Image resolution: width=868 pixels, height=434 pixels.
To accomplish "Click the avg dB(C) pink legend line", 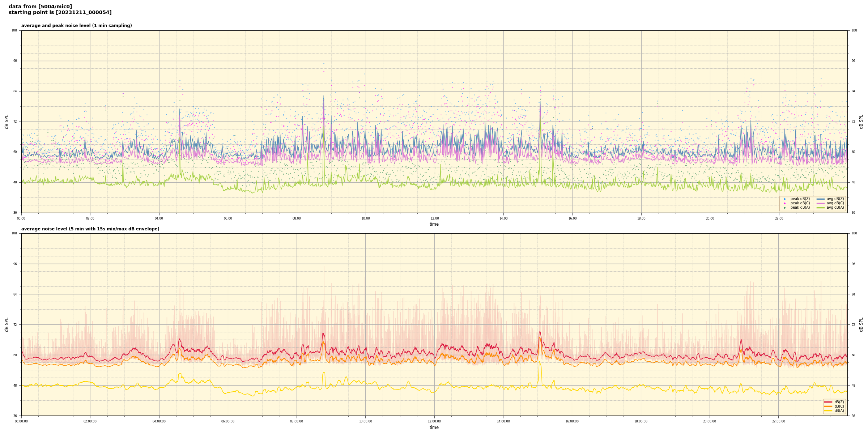I will click(x=821, y=203).
